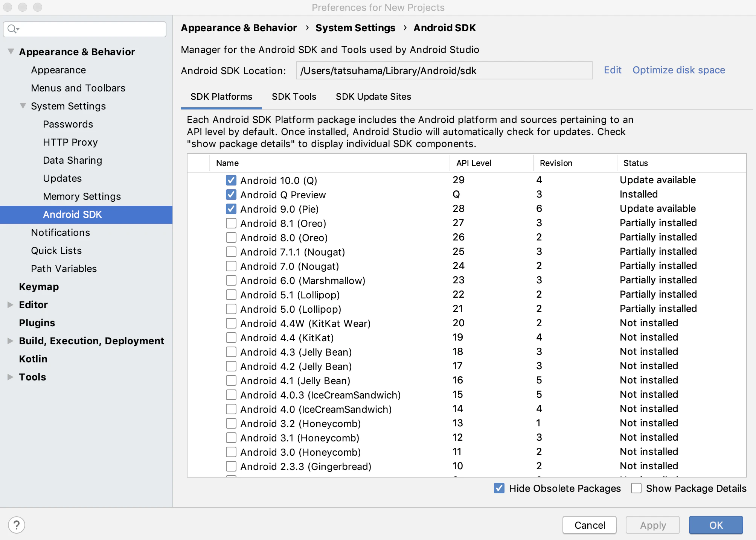The image size is (756, 540).
Task: Switch to SDK Update Sites tab
Action: point(373,97)
